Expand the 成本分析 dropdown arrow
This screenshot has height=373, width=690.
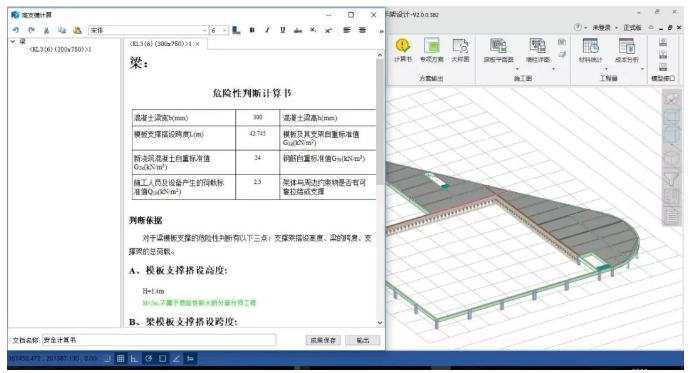642,69
